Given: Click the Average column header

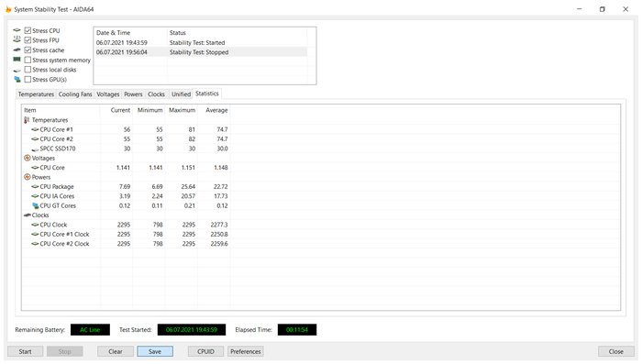Looking at the screenshot, I should 214,110.
